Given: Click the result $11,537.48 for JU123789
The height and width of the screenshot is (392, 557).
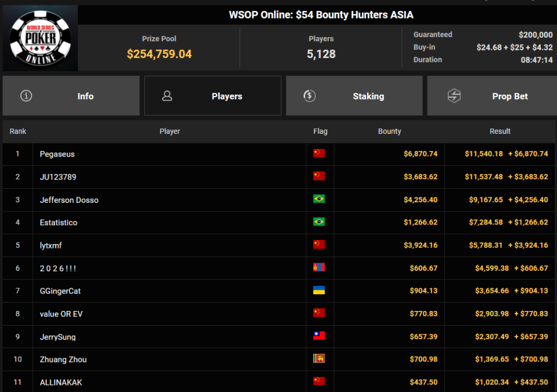Looking at the screenshot, I should point(484,177).
